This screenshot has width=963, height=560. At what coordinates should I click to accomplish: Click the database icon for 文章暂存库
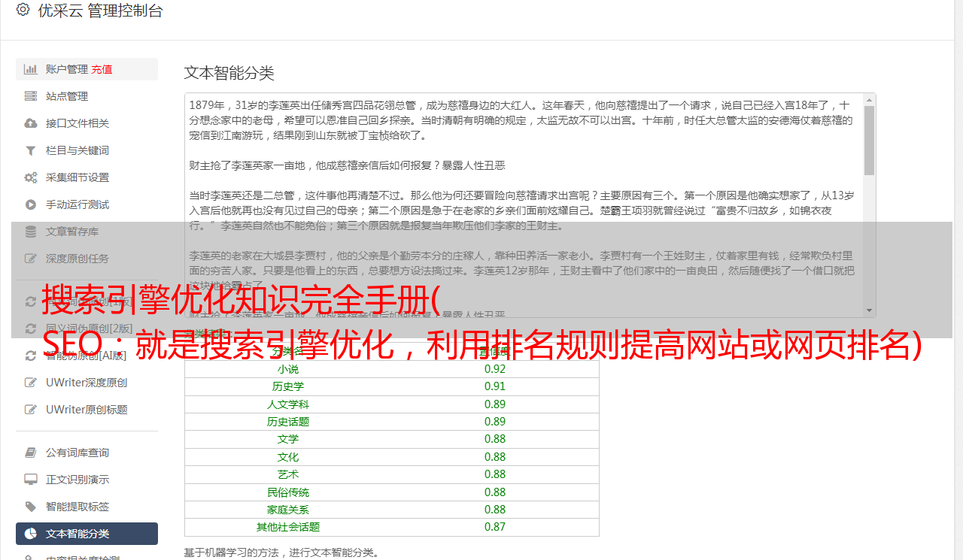pos(31,232)
